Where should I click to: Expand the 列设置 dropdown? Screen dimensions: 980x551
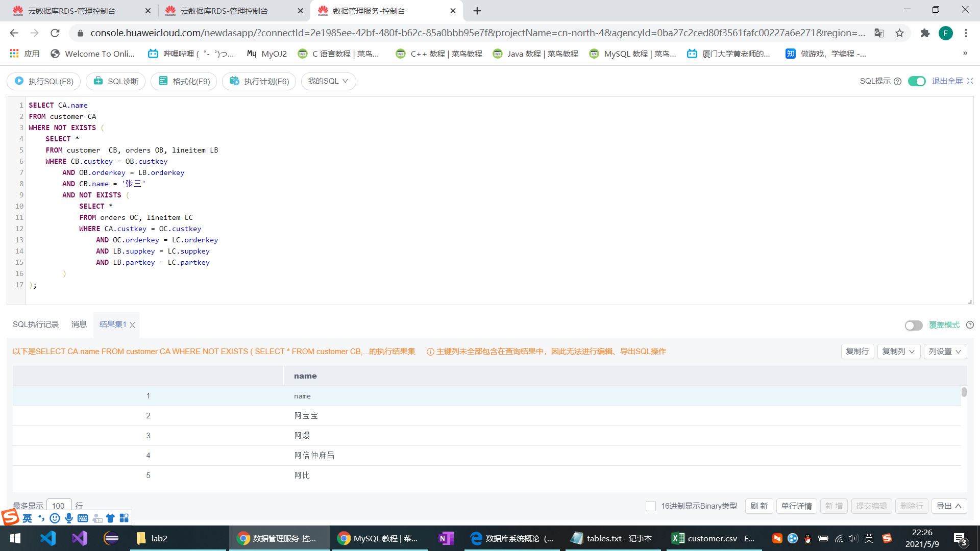point(945,352)
